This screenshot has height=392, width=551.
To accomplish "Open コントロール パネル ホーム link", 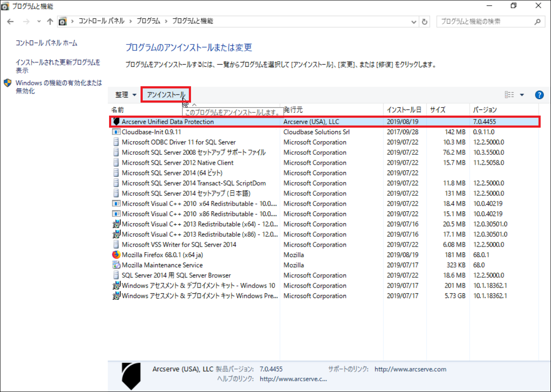I will (x=47, y=43).
